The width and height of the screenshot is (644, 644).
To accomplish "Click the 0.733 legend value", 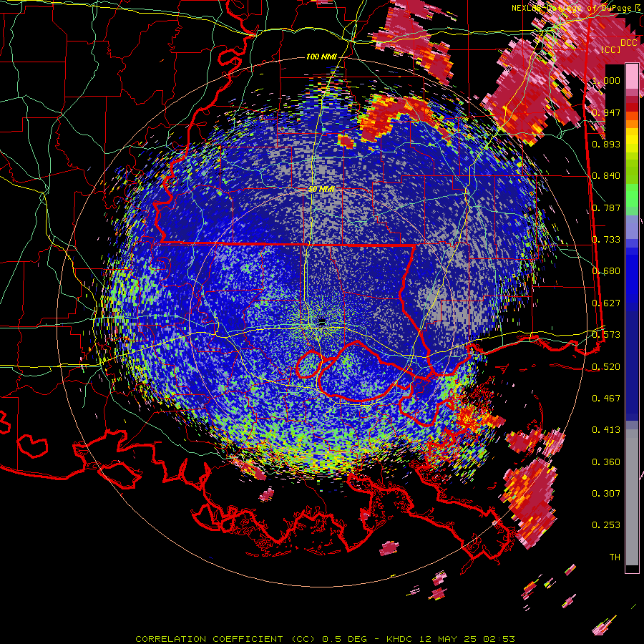I will [x=606, y=240].
